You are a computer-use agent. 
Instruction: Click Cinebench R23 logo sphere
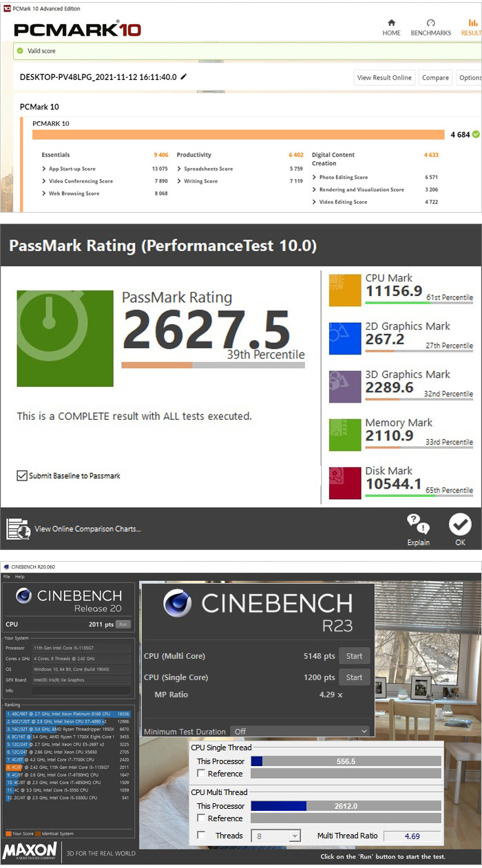point(178,603)
